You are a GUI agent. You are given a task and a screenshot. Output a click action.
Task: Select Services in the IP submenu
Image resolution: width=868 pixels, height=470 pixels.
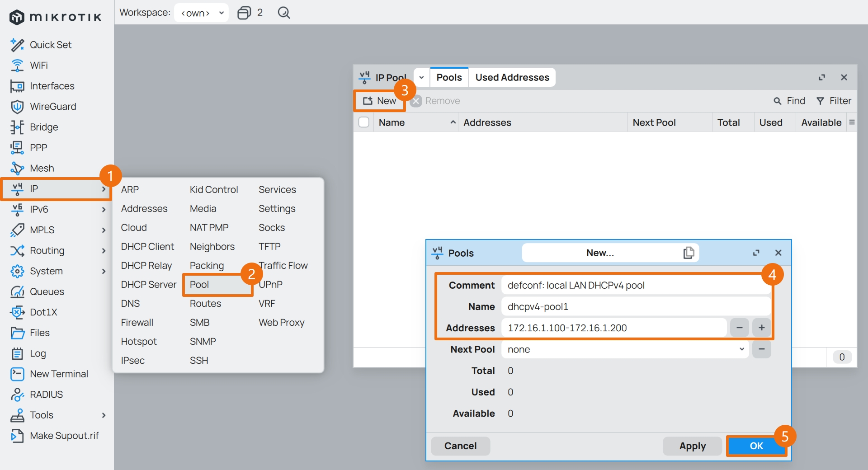click(x=277, y=190)
